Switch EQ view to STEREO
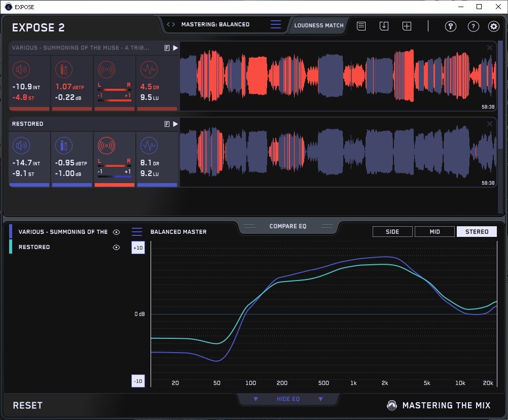The image size is (508, 420). click(477, 232)
